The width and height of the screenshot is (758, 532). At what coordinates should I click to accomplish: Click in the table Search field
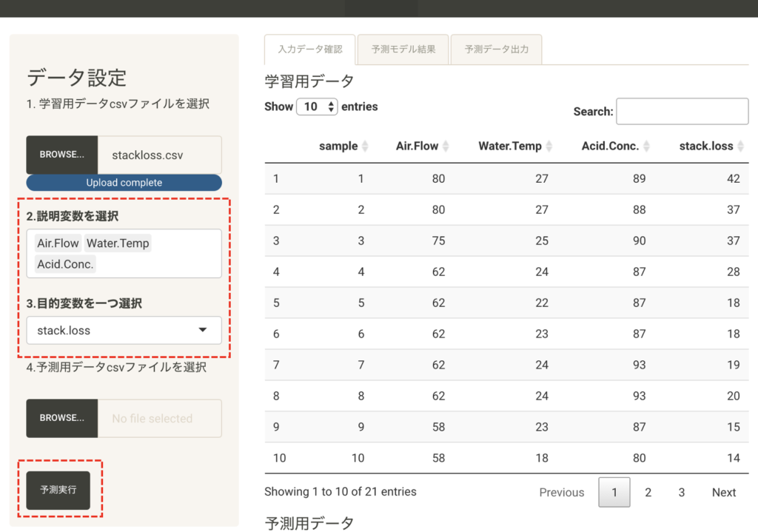pos(682,112)
